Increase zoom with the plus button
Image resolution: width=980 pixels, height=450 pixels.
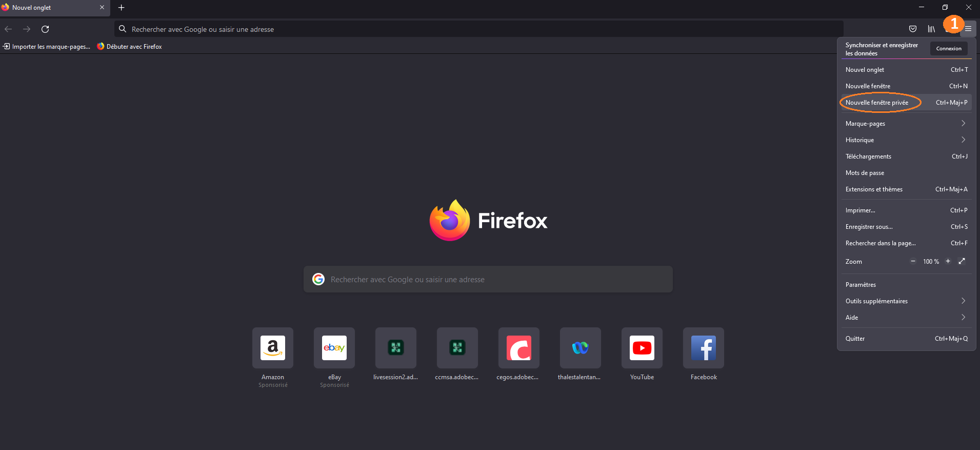[x=948, y=261]
